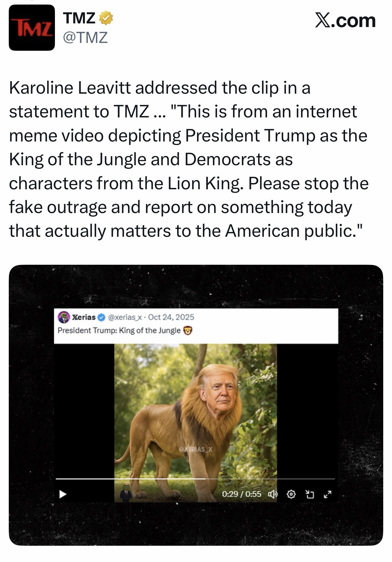Click the 0:29 / 0:55 timestamp
This screenshot has height=562, width=392.
(x=242, y=494)
